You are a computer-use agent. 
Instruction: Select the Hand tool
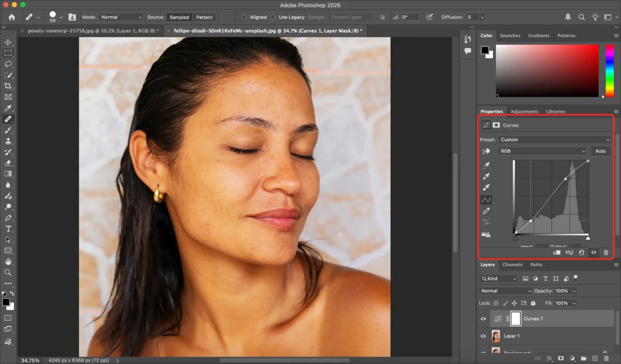tap(8, 262)
